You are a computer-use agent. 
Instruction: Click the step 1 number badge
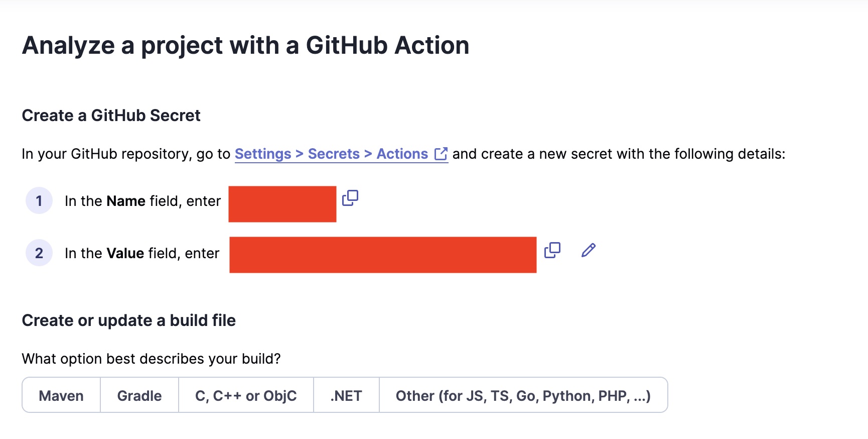39,201
